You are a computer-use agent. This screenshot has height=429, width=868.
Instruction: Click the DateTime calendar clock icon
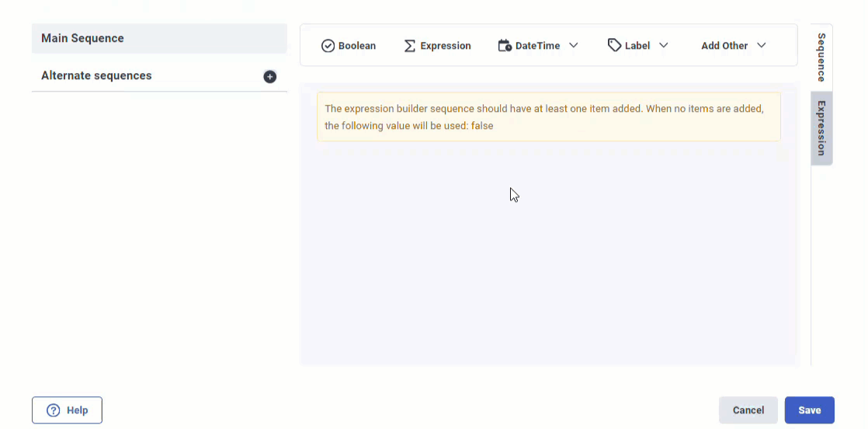[x=505, y=46]
